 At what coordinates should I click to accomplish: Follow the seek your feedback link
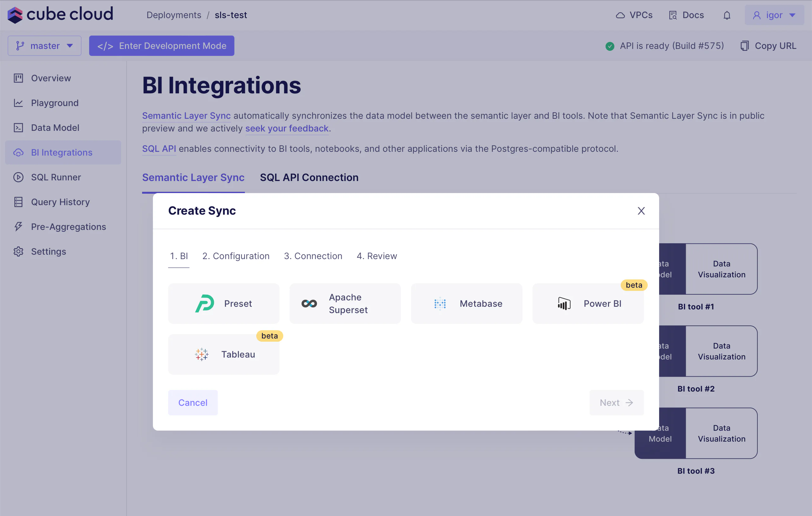coord(287,129)
